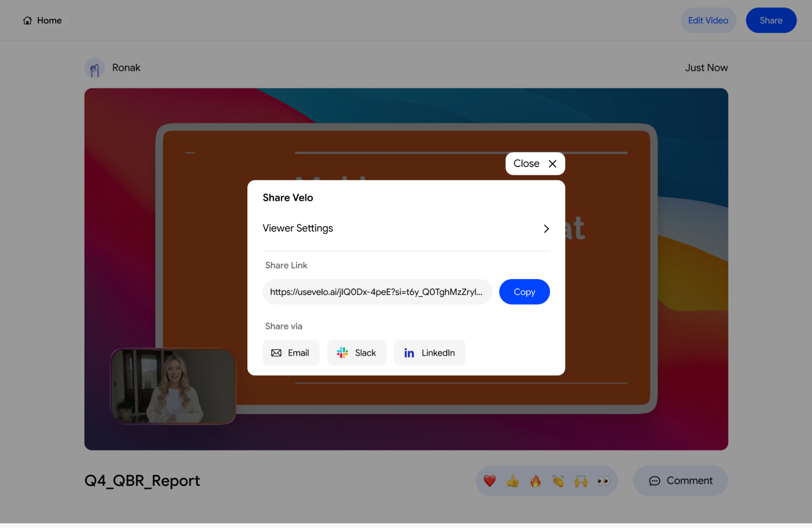
Task: Open Edit Video
Action: pyautogui.click(x=708, y=20)
